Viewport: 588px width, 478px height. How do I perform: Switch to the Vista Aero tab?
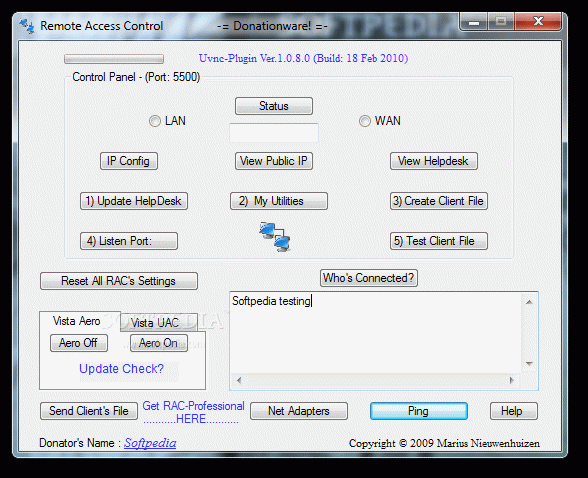tap(76, 321)
